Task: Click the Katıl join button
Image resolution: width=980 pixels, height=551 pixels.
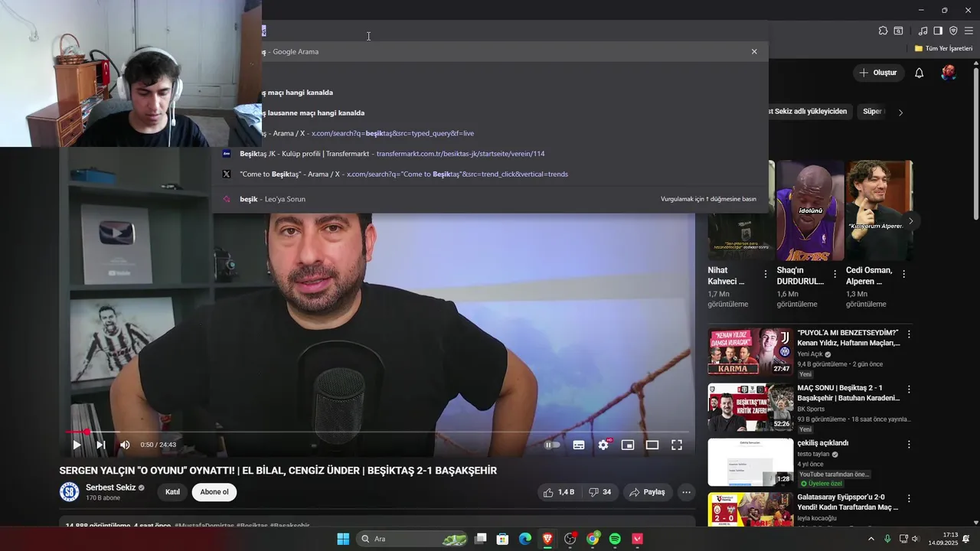Action: click(x=173, y=492)
